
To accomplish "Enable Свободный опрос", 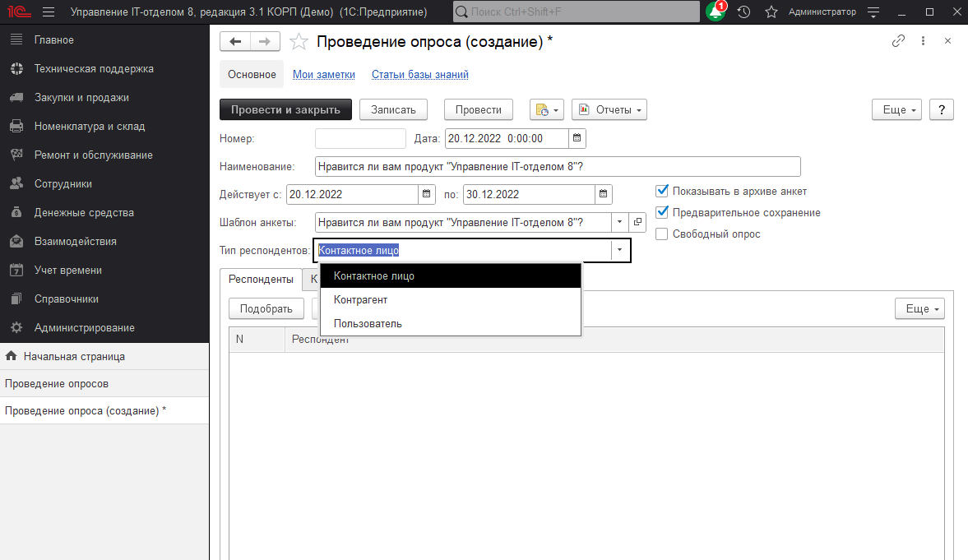I will (x=661, y=234).
